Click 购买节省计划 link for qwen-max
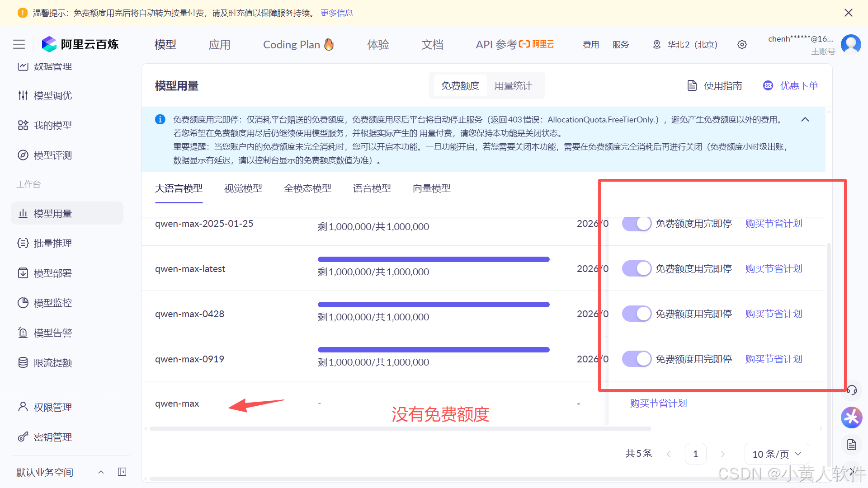Image resolution: width=868 pixels, height=488 pixels. (658, 403)
